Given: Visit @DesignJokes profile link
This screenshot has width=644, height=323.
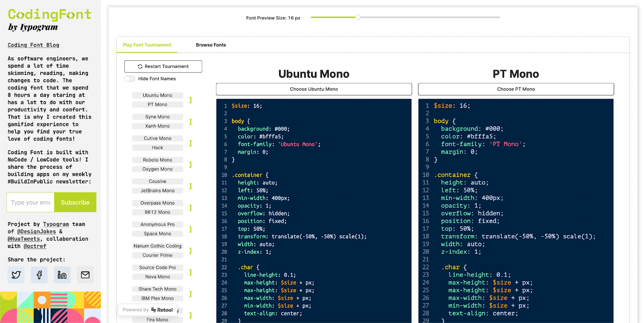Looking at the screenshot, I should [x=37, y=232].
